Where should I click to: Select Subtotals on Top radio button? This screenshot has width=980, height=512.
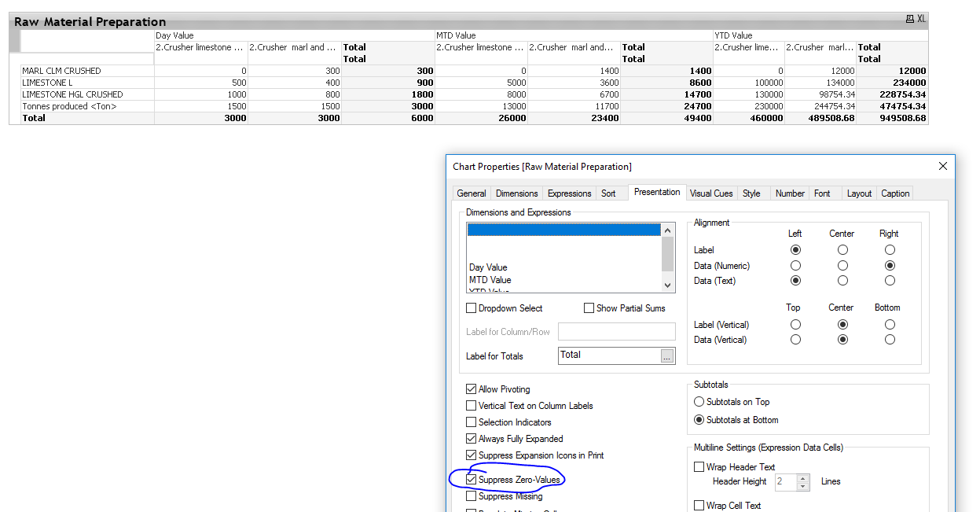click(698, 402)
